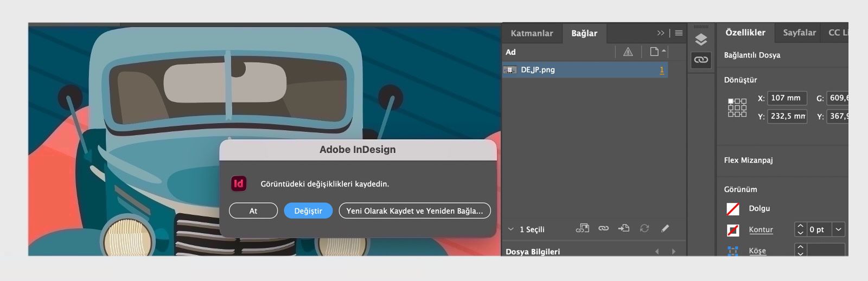The height and width of the screenshot is (281, 868).
Task: Click the dock grip handle above icons
Action: (x=701, y=27)
